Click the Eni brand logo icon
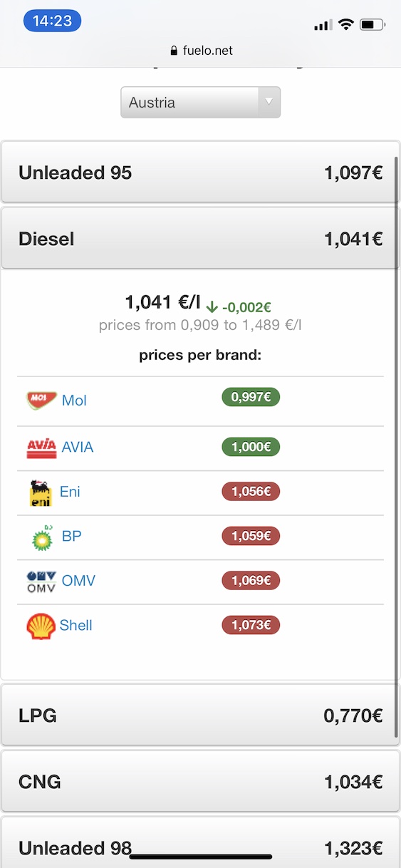Screen dimensions: 401x868 click(41, 493)
